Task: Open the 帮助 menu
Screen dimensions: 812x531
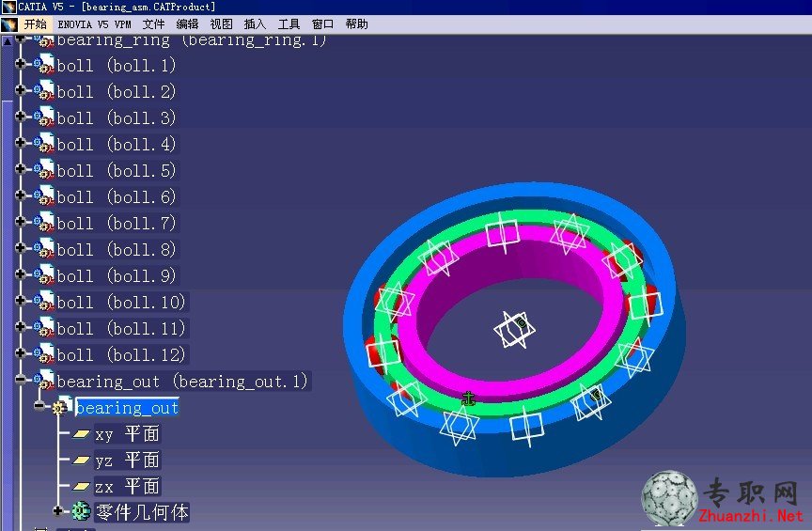Action: point(357,24)
